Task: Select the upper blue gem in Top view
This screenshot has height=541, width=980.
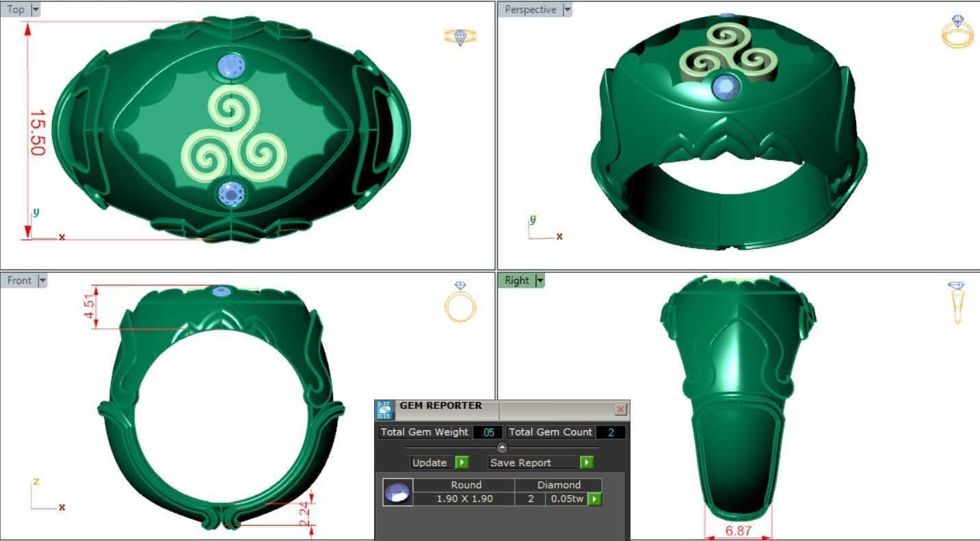Action: [230, 66]
